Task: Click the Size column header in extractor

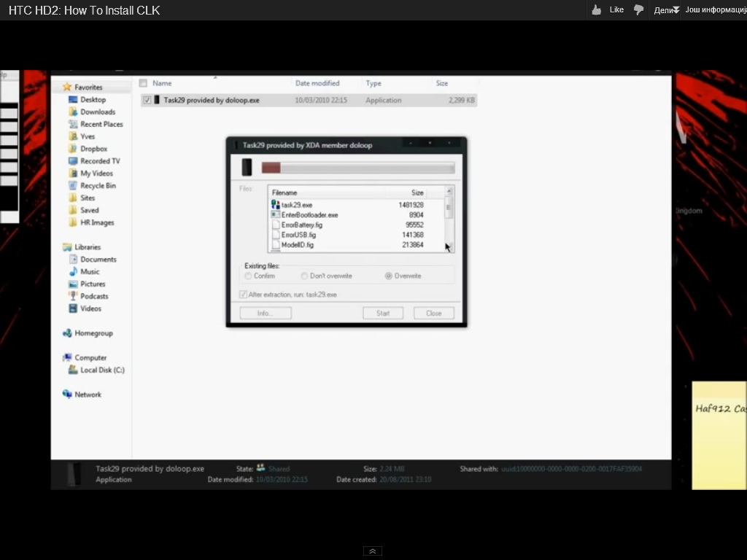Action: (417, 192)
